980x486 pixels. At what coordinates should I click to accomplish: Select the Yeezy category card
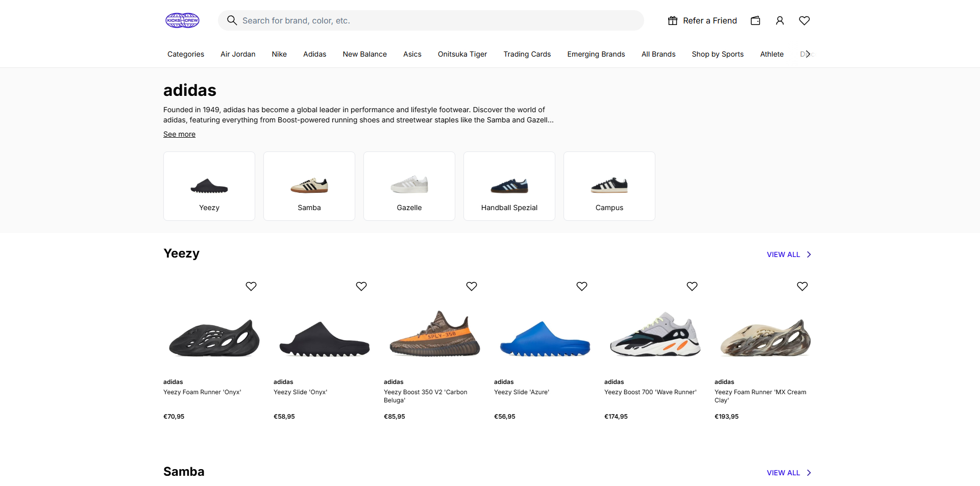click(209, 186)
